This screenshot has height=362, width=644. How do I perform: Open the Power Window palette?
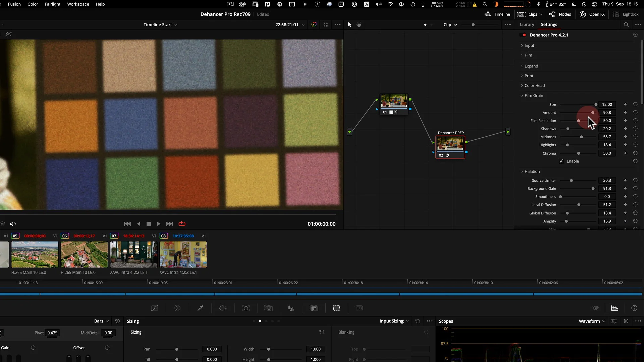click(223, 308)
